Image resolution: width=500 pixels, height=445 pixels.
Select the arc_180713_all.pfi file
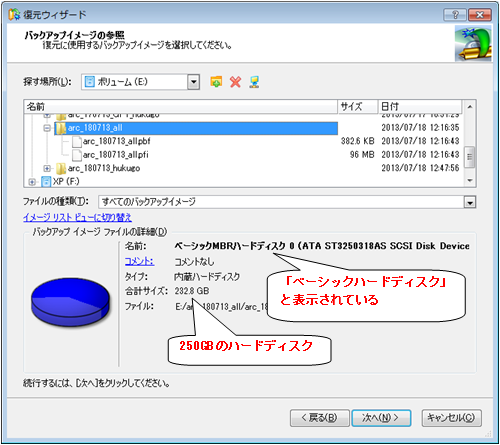click(115, 155)
